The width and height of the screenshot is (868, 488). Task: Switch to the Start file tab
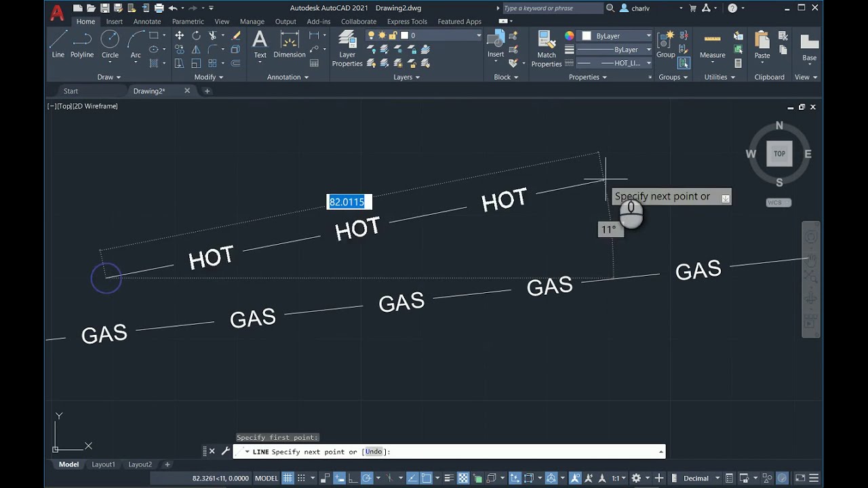[71, 91]
